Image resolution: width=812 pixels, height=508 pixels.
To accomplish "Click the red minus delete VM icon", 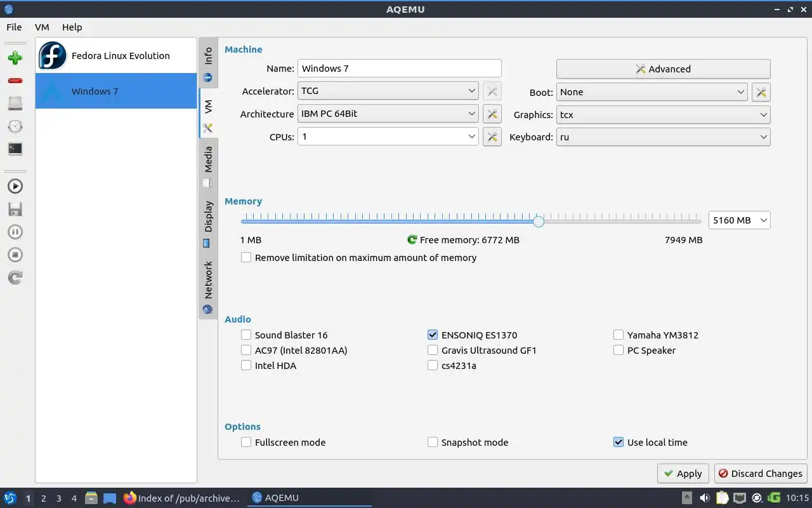I will tap(15, 81).
